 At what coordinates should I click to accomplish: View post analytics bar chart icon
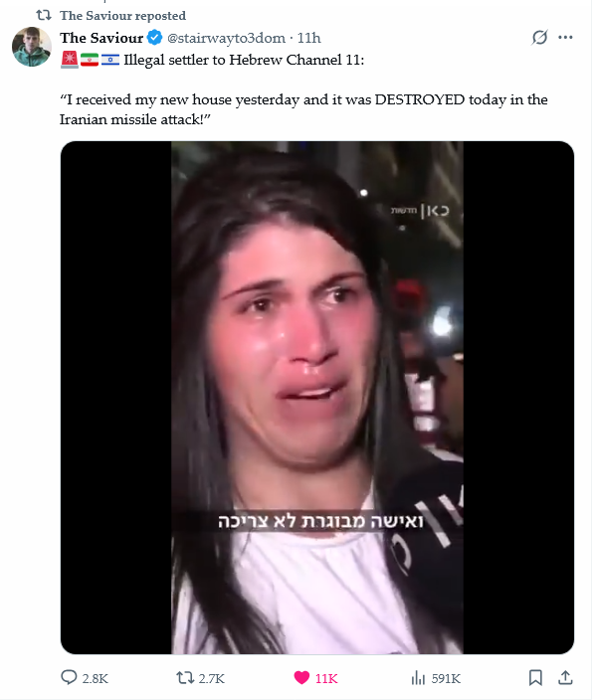point(418,678)
